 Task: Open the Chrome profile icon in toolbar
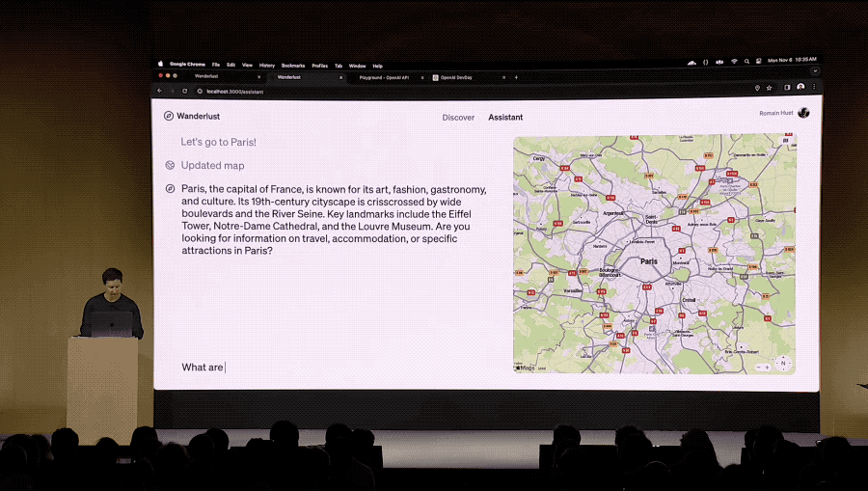pyautogui.click(x=800, y=88)
